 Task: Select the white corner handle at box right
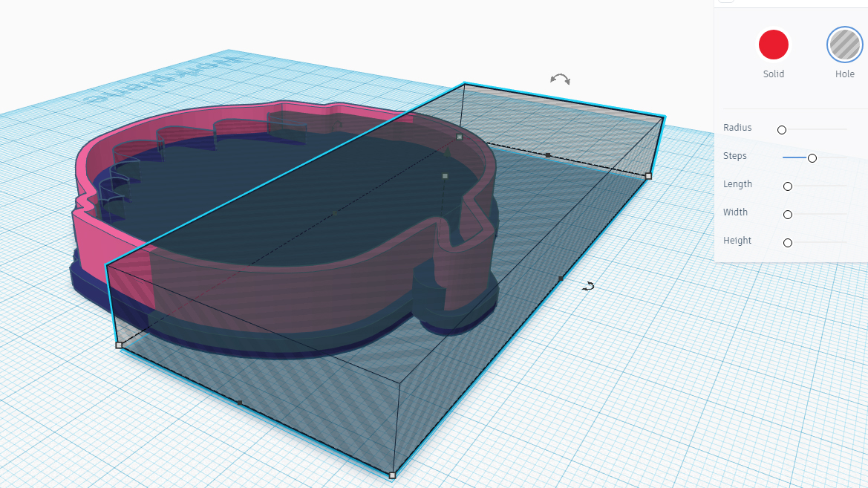pos(648,176)
